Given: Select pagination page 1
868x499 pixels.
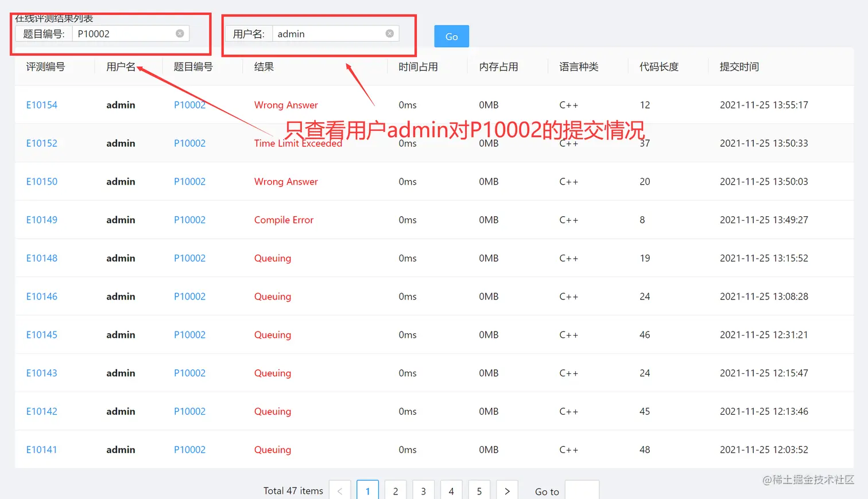Looking at the screenshot, I should click(x=367, y=490).
